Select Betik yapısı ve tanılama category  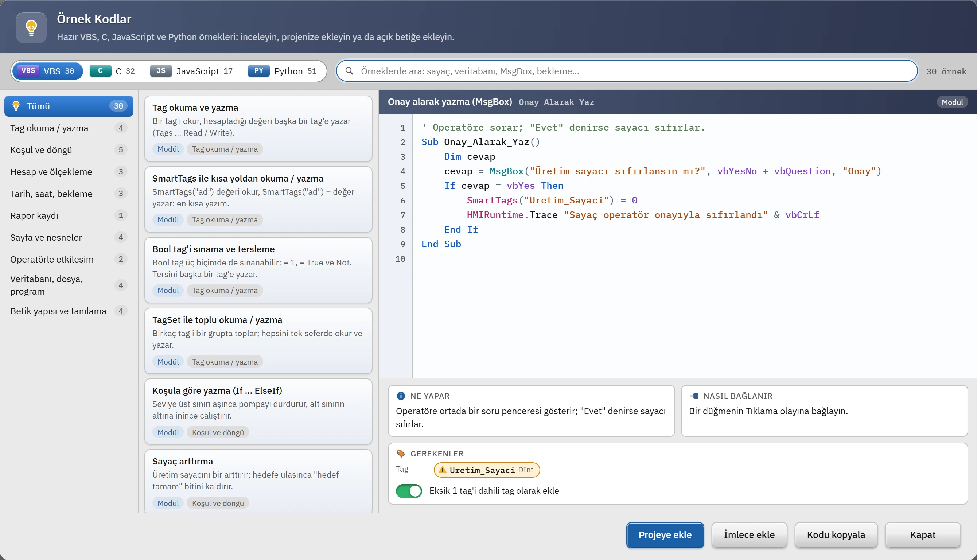pos(69,311)
